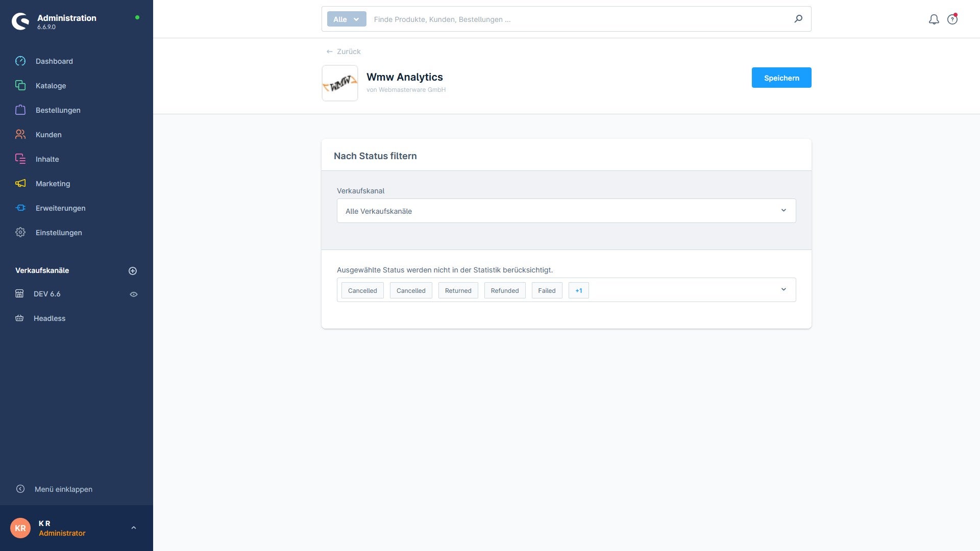Screen dimensions: 980x551
Task: Click the green online status dot
Action: pyautogui.click(x=137, y=17)
